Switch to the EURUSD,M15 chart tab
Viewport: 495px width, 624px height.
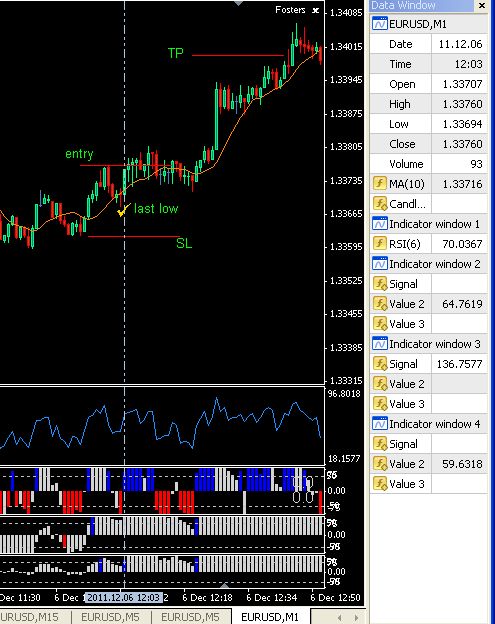click(30, 616)
